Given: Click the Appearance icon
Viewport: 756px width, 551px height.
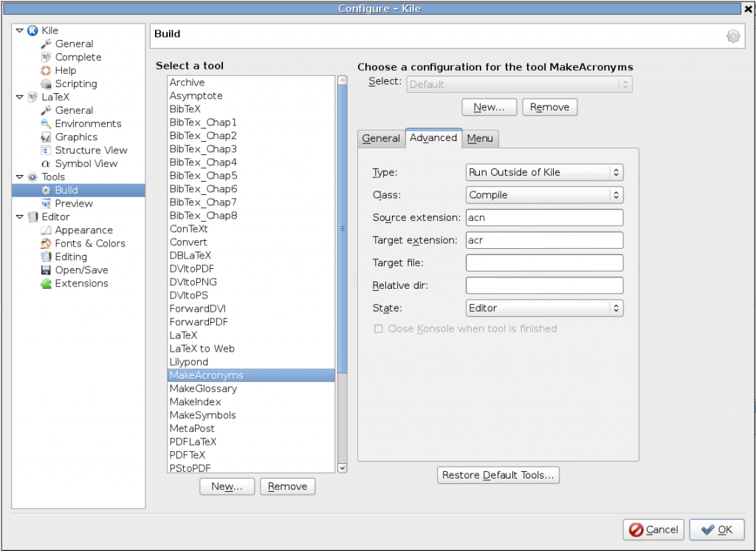Looking at the screenshot, I should [x=46, y=230].
